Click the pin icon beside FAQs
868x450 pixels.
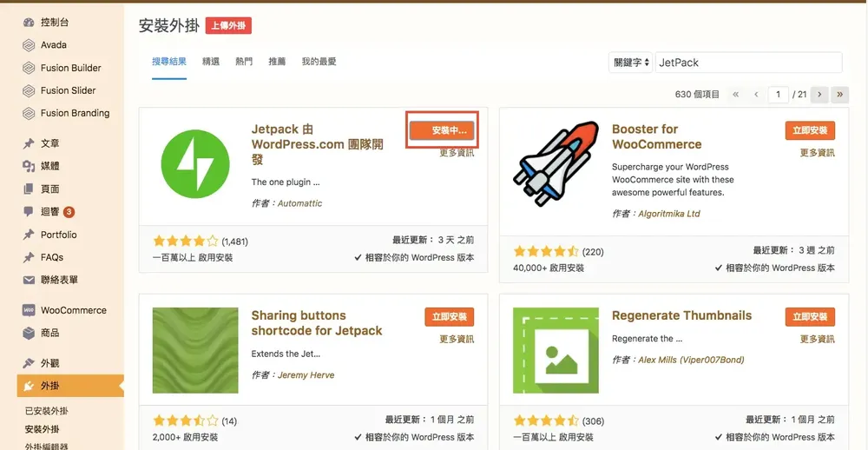tap(29, 257)
